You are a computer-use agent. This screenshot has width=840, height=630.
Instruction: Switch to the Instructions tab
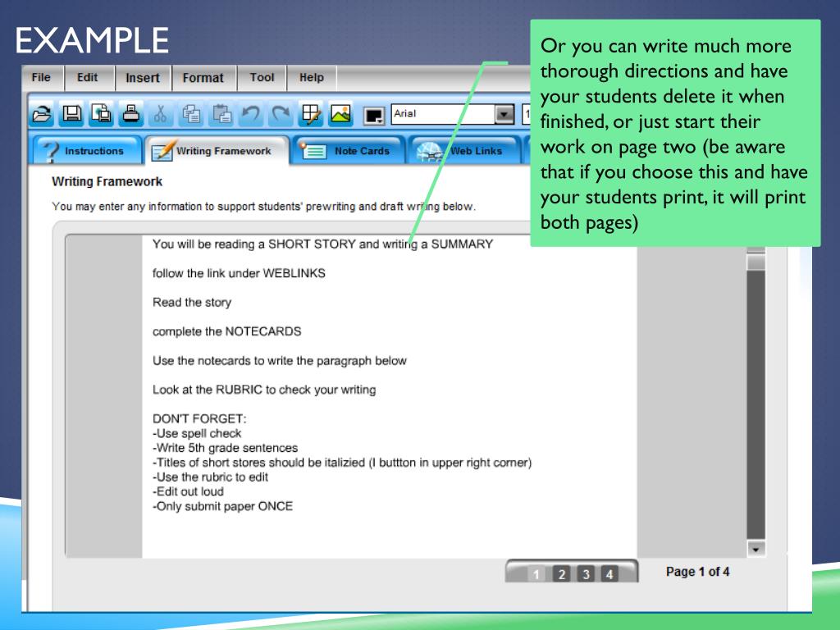point(88,151)
